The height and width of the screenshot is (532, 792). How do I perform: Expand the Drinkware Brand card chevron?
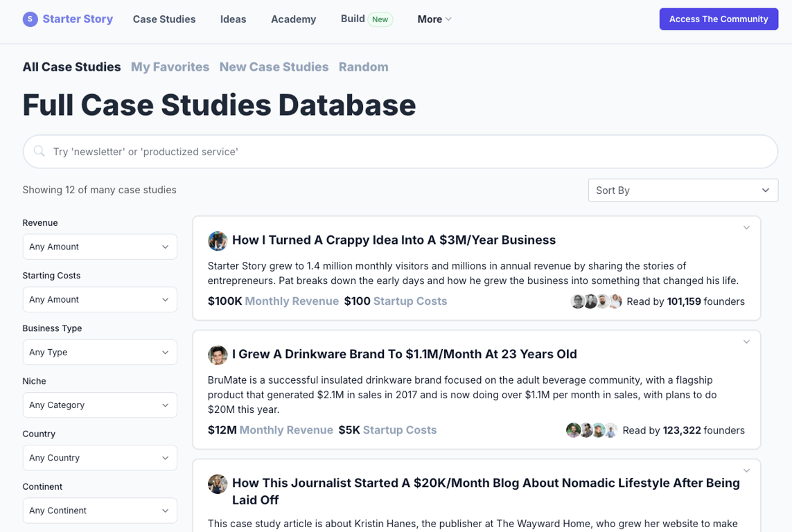coord(746,342)
